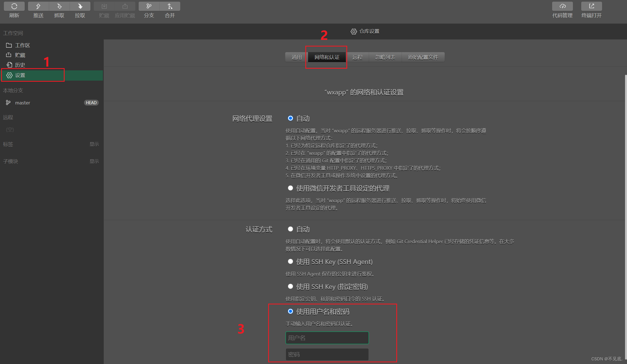
Task: Show the 子模块 submodules section
Action: tap(94, 161)
